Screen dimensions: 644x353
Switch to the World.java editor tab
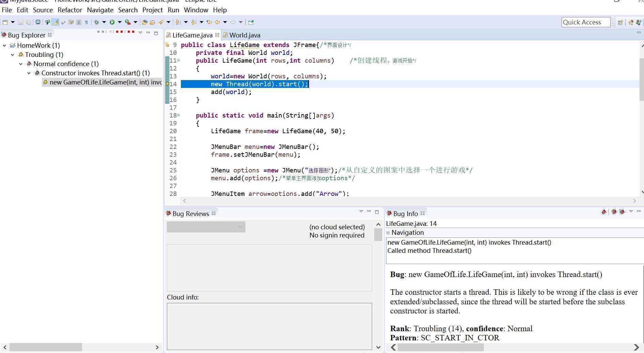tap(242, 35)
